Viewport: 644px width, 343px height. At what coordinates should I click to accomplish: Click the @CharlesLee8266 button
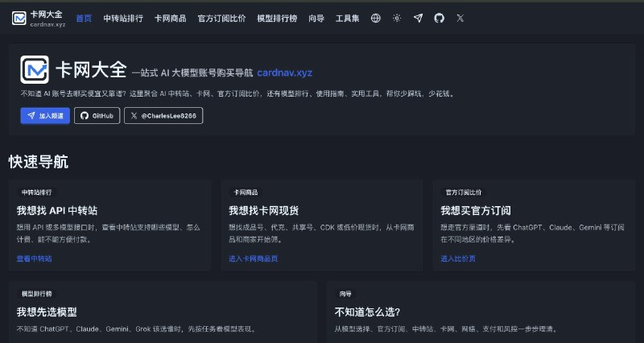(163, 116)
